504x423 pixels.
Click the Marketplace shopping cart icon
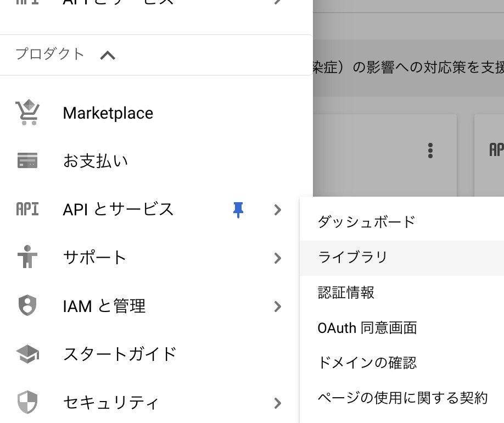point(27,112)
